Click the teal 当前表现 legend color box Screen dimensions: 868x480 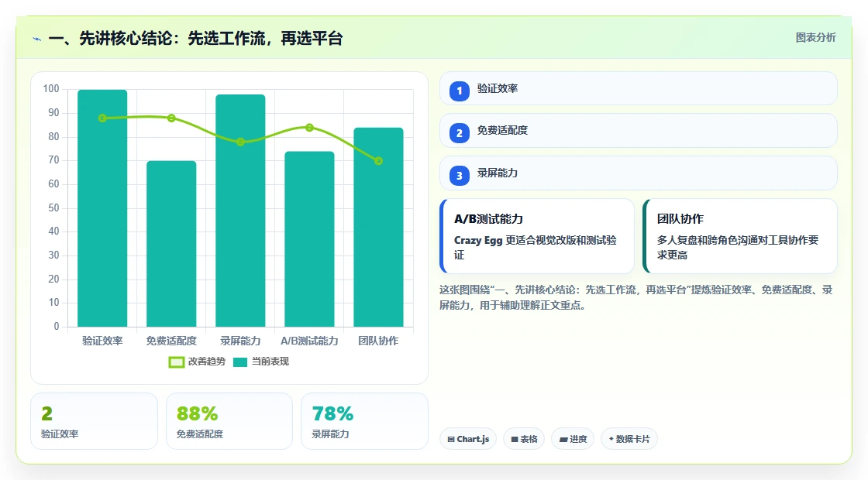point(240,362)
